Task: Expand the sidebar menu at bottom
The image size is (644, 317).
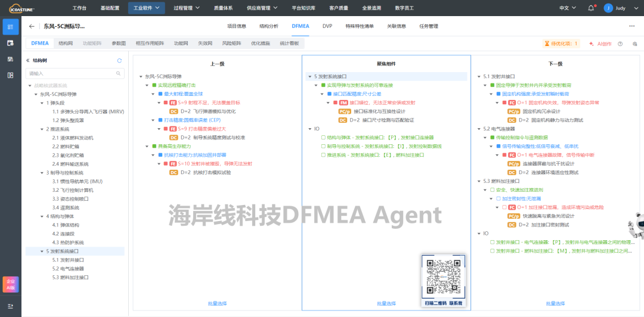Action: coord(11,306)
